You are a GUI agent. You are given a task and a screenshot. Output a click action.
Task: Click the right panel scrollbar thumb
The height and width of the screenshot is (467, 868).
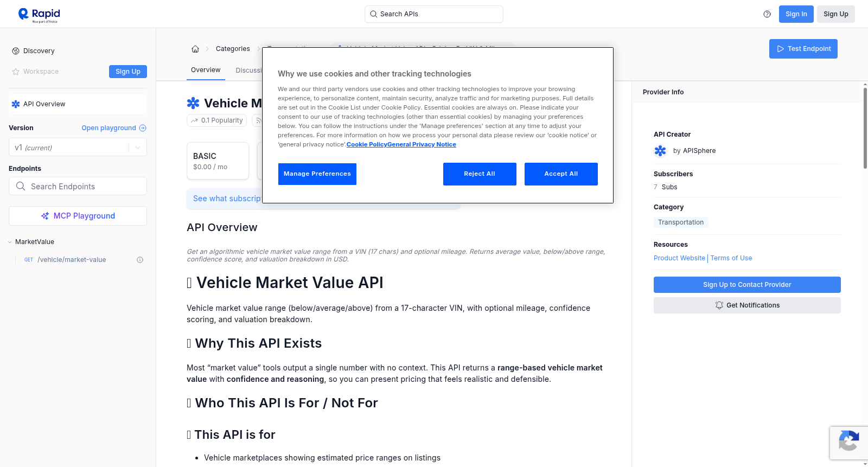coord(865,127)
